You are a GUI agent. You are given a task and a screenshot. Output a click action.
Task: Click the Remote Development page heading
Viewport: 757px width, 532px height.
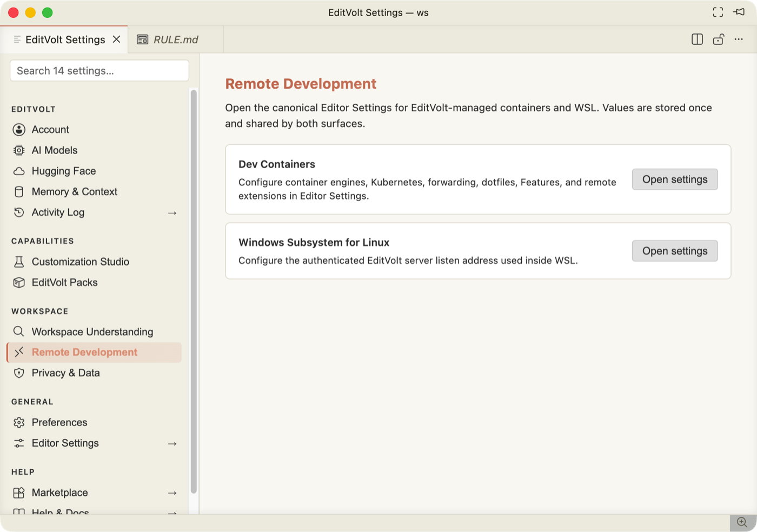(301, 84)
